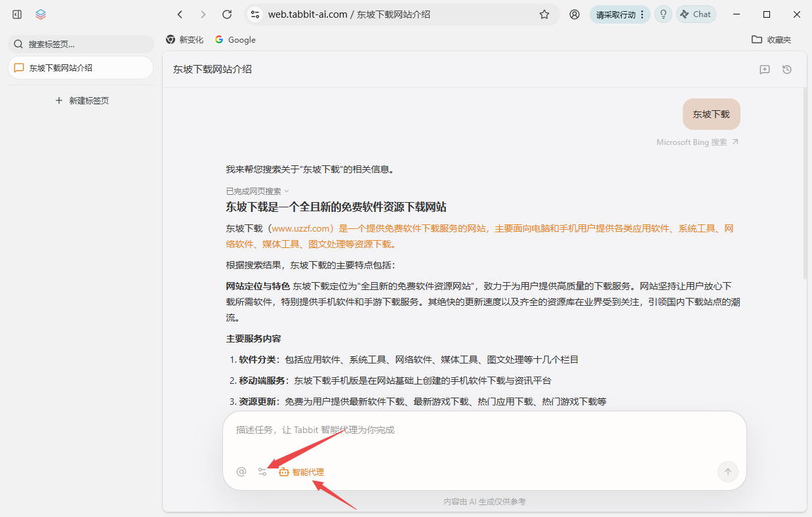
Task: Expand the 已完成网页搜索 section
Action: [x=257, y=191]
